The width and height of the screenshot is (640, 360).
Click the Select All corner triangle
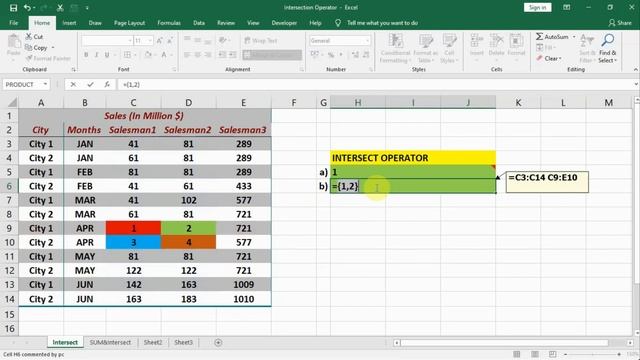[12, 102]
